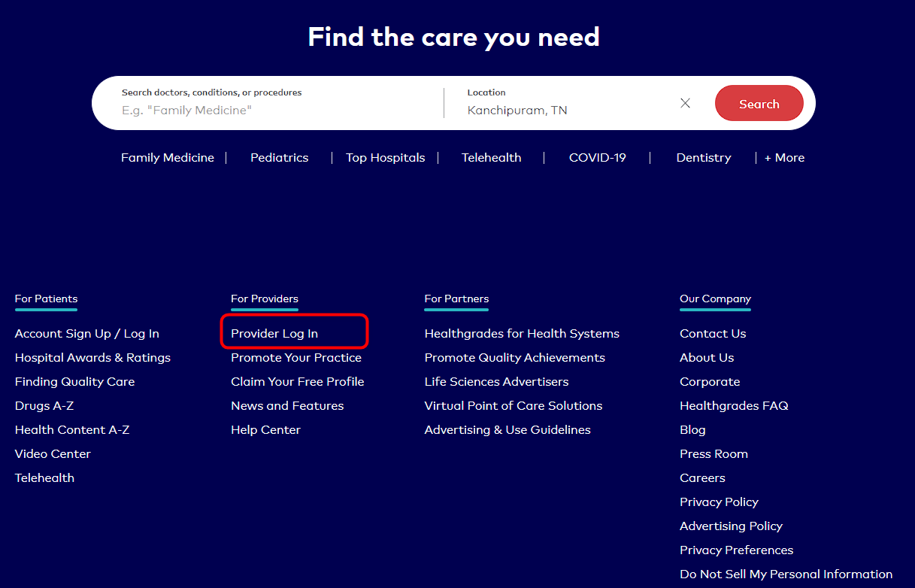View the Advertising Policy
The image size is (915, 588).
coord(731,526)
